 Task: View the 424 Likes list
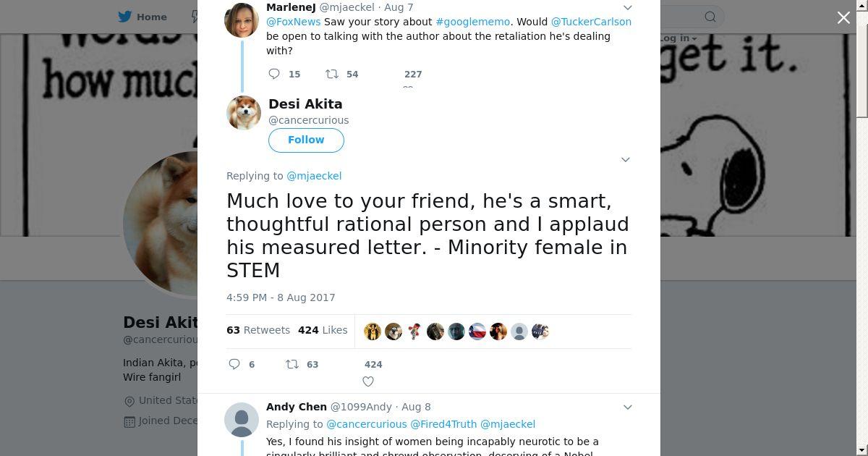pyautogui.click(x=323, y=330)
